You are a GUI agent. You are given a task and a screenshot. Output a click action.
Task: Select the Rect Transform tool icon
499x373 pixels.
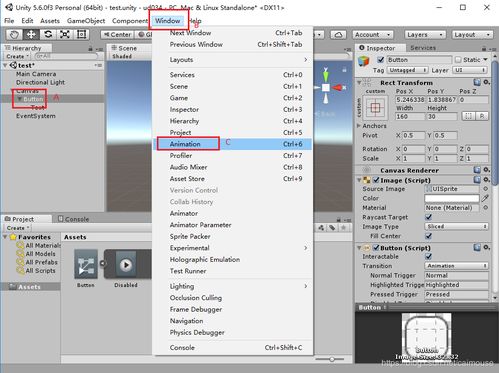[x=81, y=34]
